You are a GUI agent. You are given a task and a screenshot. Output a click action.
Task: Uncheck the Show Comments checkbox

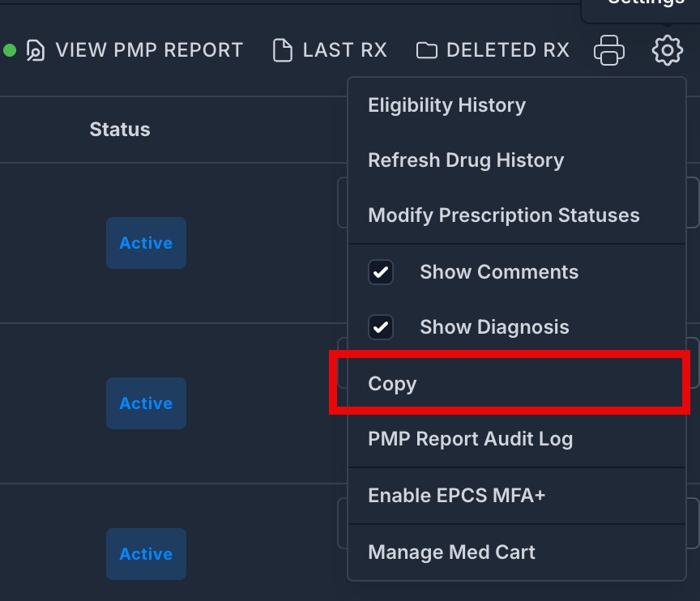click(380, 272)
